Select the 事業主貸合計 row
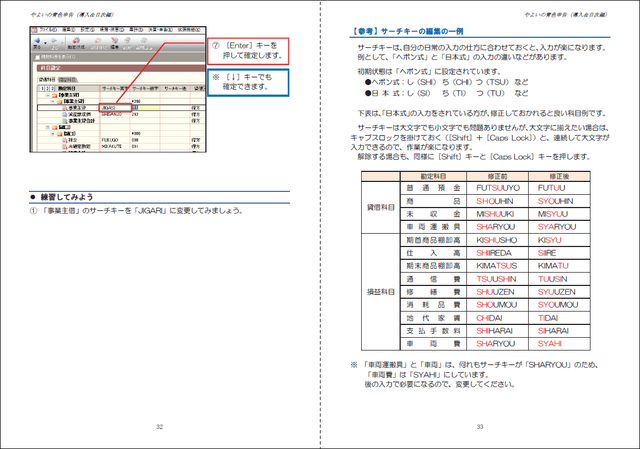Screen dimensions: 640x449 [121, 121]
